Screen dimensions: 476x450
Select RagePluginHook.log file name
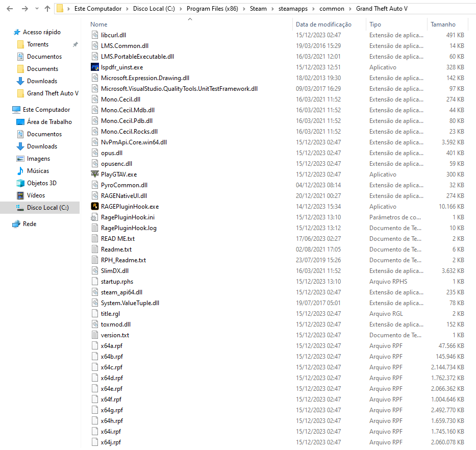coord(129,228)
